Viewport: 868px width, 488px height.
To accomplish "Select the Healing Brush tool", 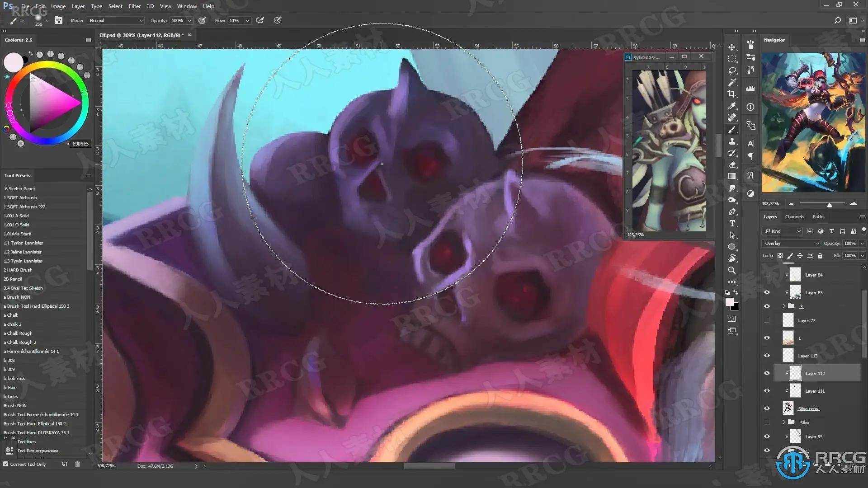I will click(732, 117).
